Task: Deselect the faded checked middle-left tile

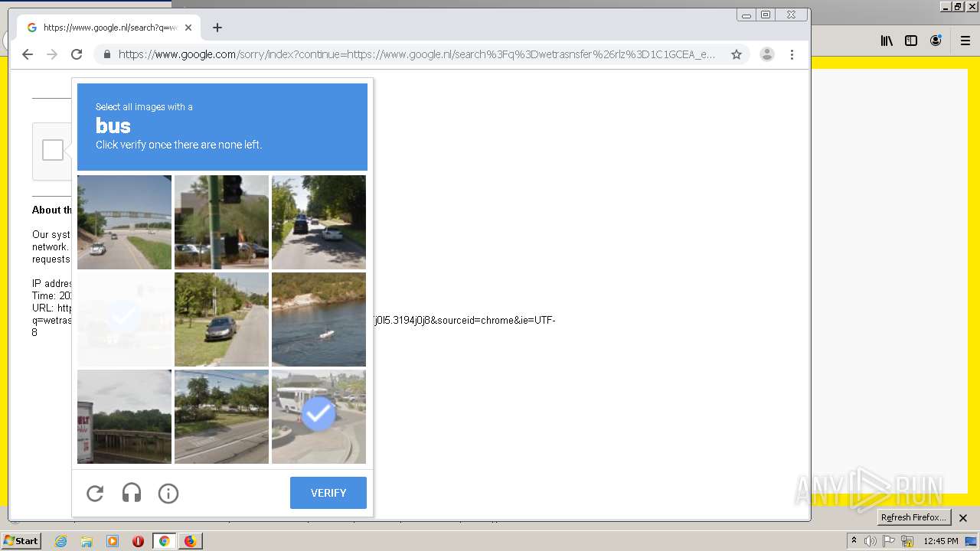Action: coord(124,319)
